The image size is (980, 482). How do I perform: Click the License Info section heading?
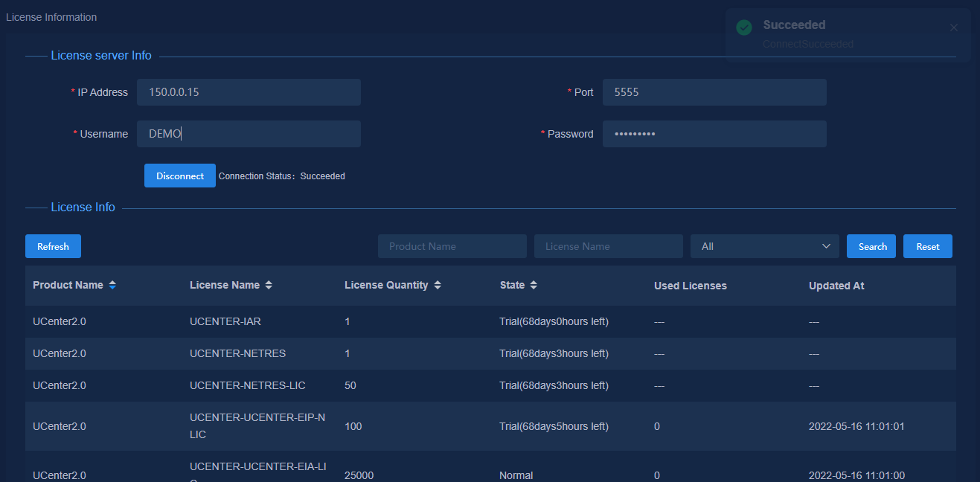coord(83,208)
